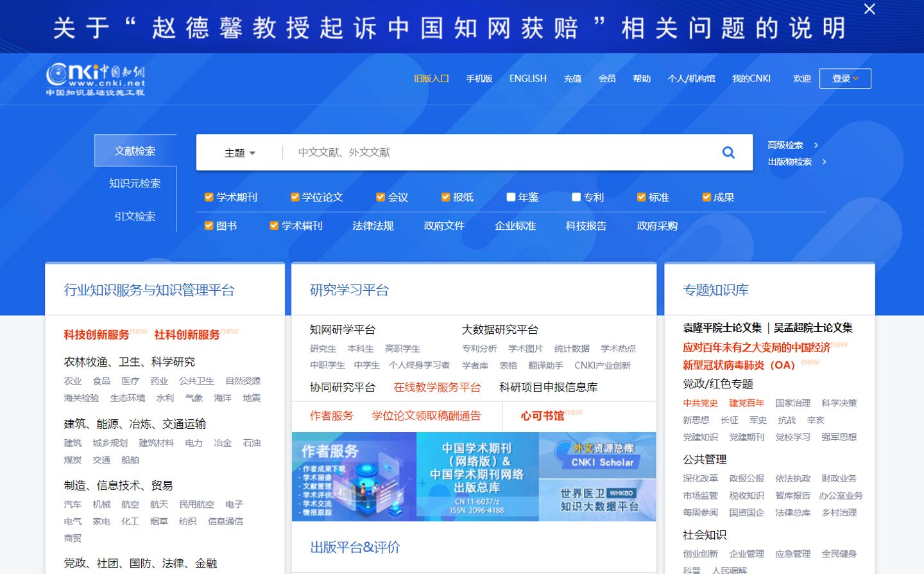Viewport: 924px width, 574px height.
Task: Click the magnifying glass search icon
Action: [728, 152]
